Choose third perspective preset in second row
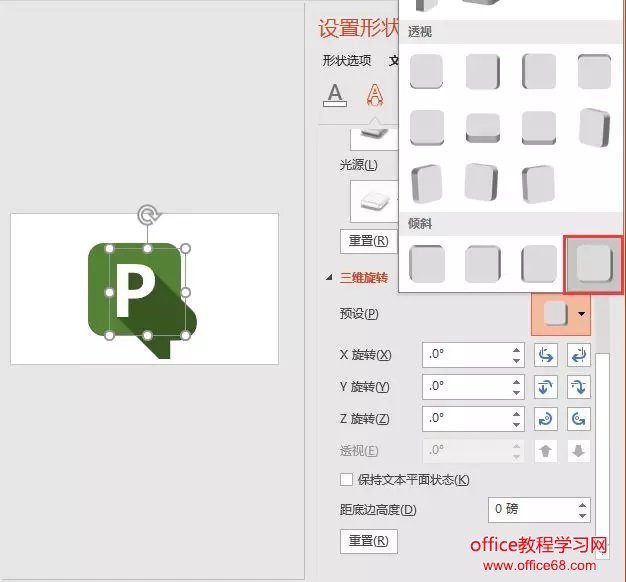626x582 pixels. click(539, 128)
